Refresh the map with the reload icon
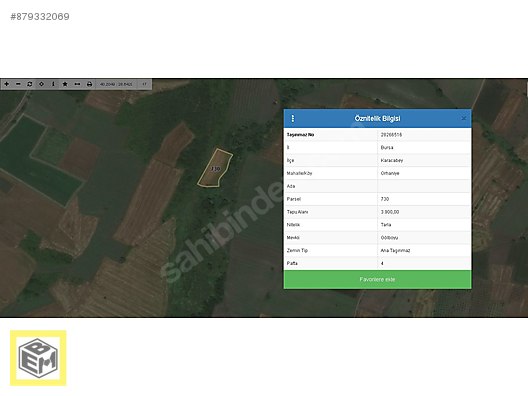Screen dimensions: 528x396 point(30,84)
